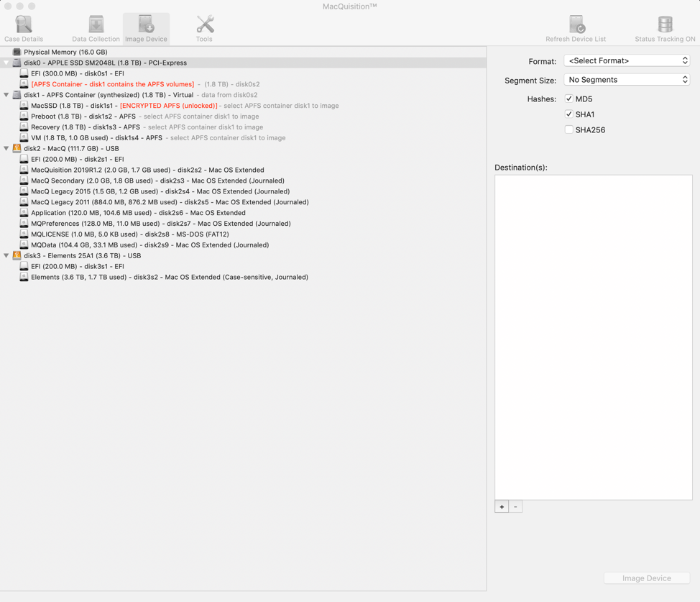The width and height of the screenshot is (700, 602).
Task: Select the Physical Memory (16.0 GB) row
Action: (244, 52)
